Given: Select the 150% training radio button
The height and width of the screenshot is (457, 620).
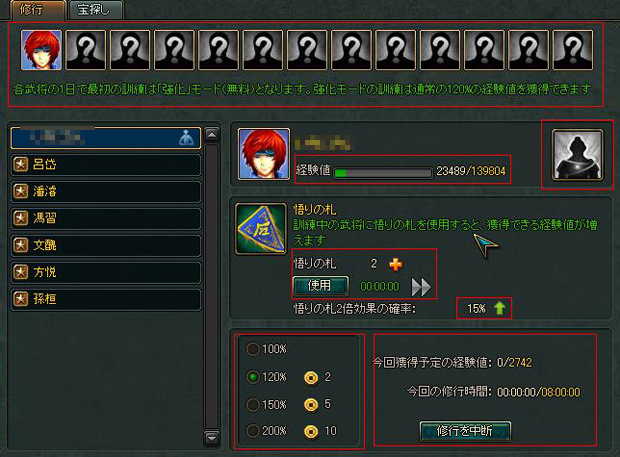Looking at the screenshot, I should click(253, 405).
